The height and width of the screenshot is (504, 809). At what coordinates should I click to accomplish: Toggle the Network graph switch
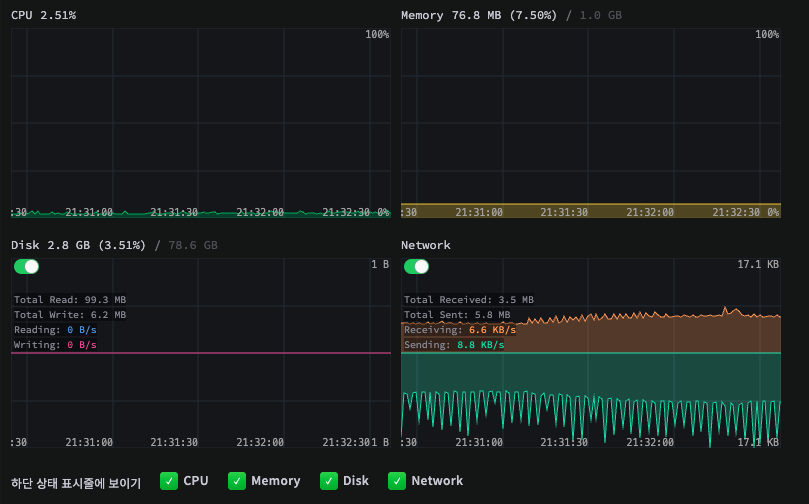(x=416, y=267)
